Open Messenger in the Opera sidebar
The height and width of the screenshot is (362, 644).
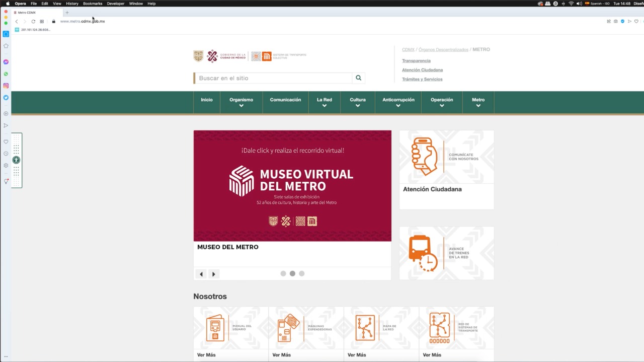coord(6,62)
